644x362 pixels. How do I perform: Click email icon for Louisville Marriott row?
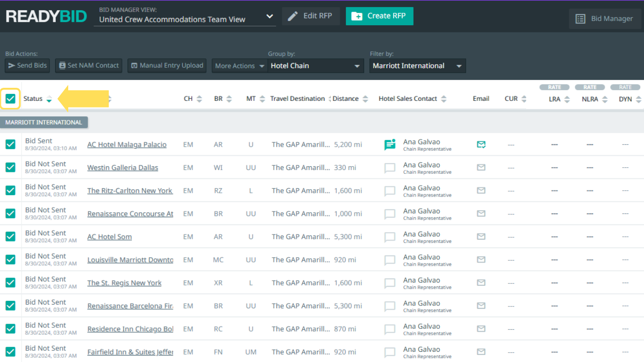(x=481, y=259)
